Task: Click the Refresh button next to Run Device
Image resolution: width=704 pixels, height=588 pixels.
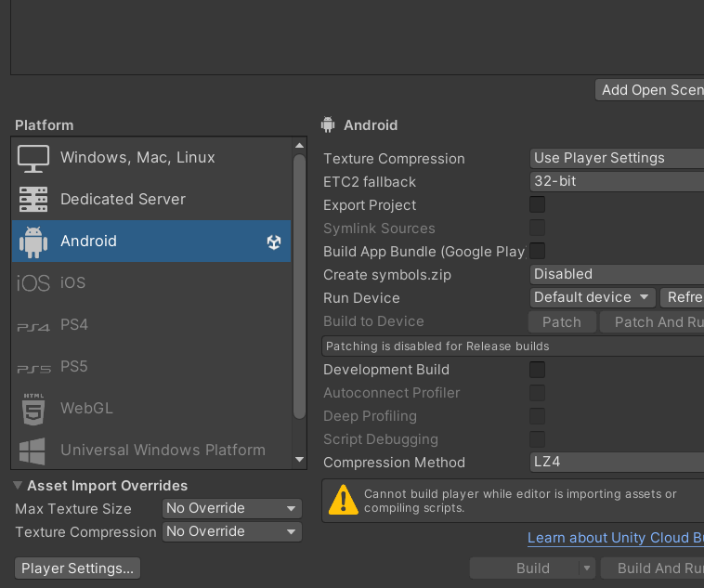Action: click(x=682, y=297)
